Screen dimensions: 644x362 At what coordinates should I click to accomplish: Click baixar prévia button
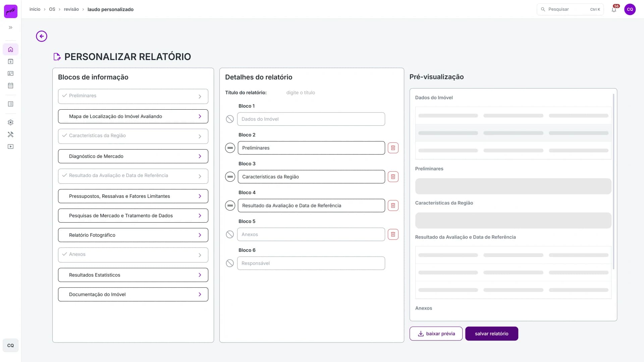pyautogui.click(x=436, y=334)
